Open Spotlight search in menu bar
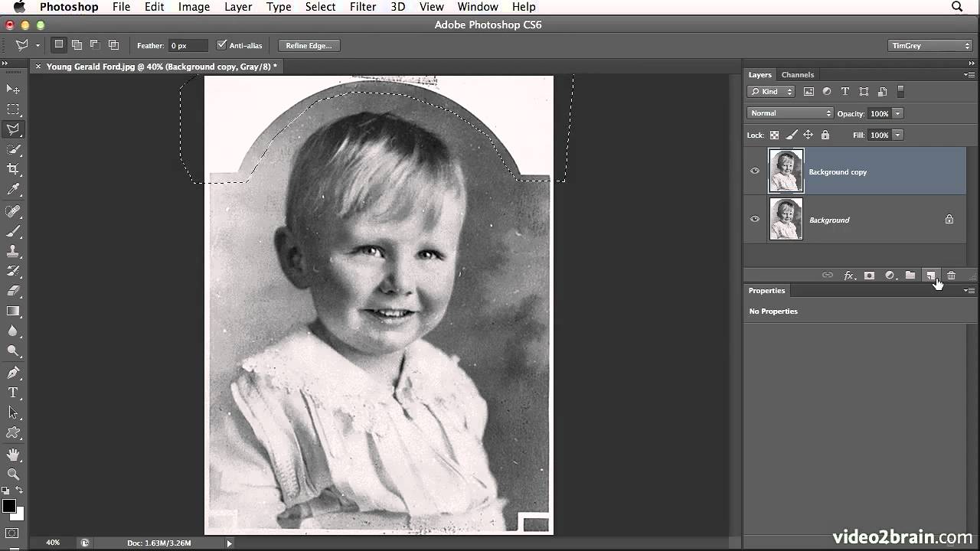The width and height of the screenshot is (980, 551). click(x=957, y=7)
